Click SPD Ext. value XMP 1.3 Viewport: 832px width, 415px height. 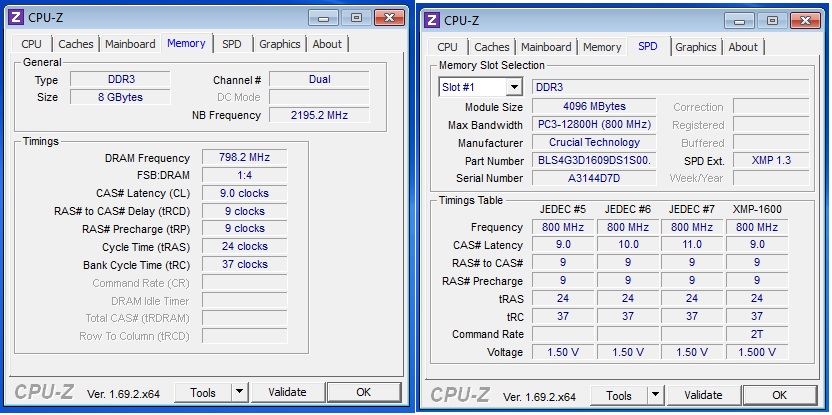(771, 160)
